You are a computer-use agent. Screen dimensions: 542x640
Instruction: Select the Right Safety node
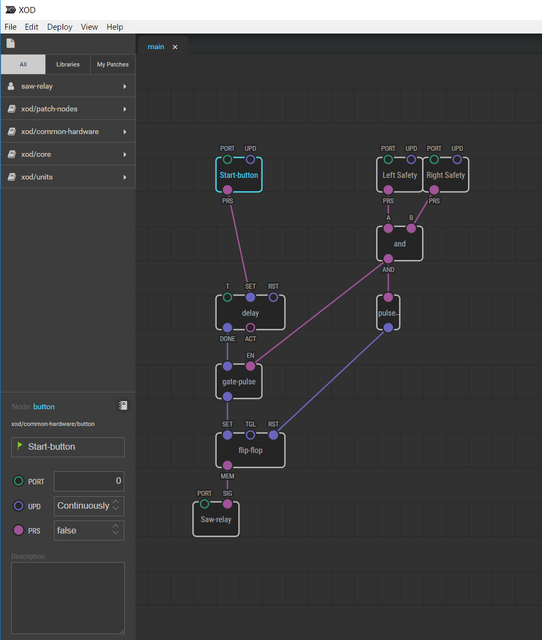pos(446,175)
